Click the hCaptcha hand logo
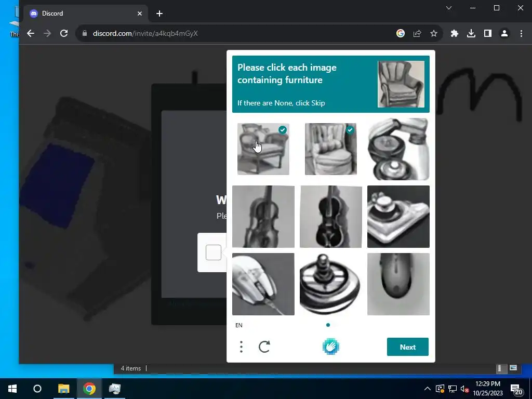Image resolution: width=532 pixels, height=399 pixels. tap(331, 347)
